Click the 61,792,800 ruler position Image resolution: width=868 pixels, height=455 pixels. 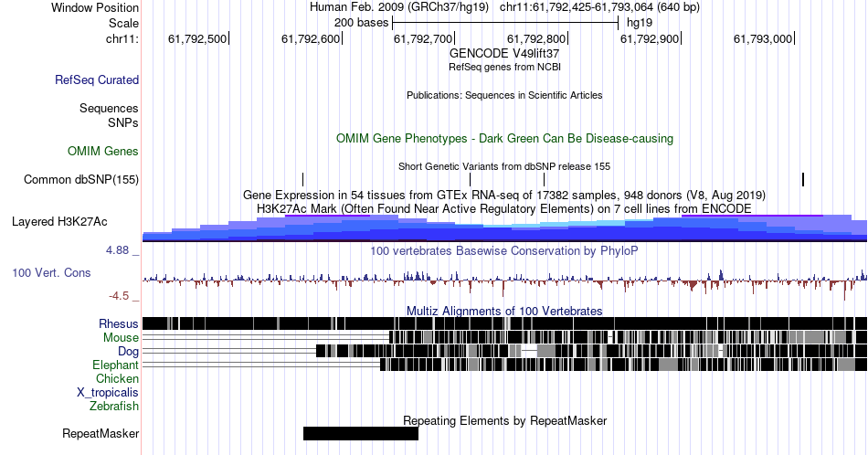click(x=537, y=38)
